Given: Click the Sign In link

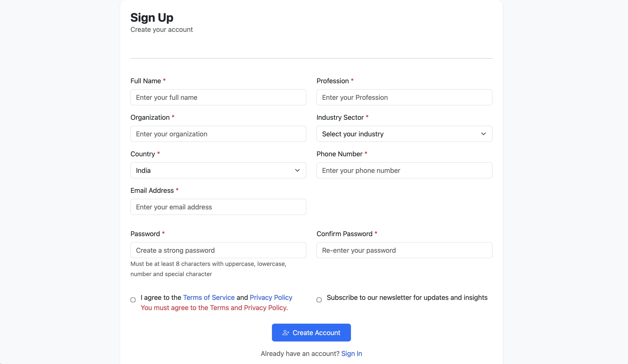Looking at the screenshot, I should point(352,353).
